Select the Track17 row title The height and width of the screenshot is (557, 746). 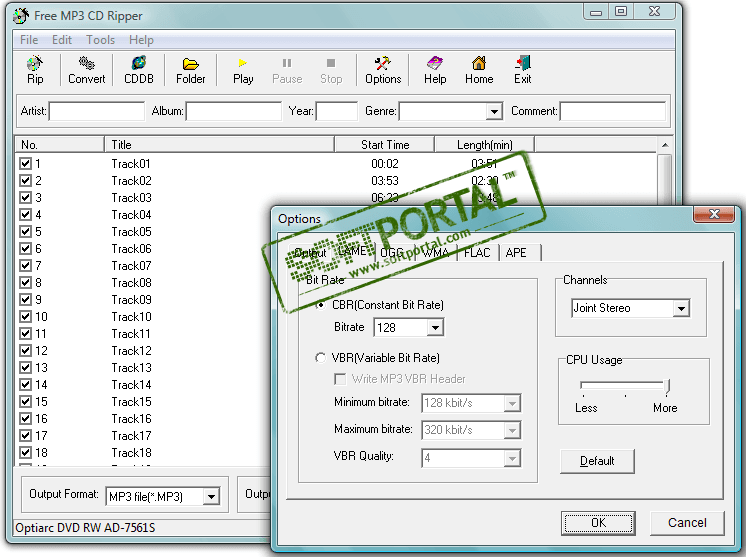pyautogui.click(x=131, y=436)
